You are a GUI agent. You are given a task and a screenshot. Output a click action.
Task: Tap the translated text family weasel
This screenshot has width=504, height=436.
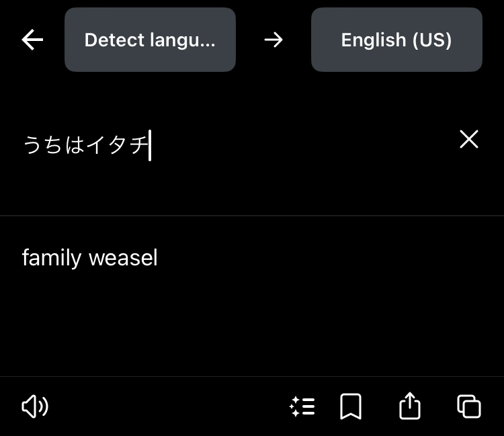coord(89,258)
